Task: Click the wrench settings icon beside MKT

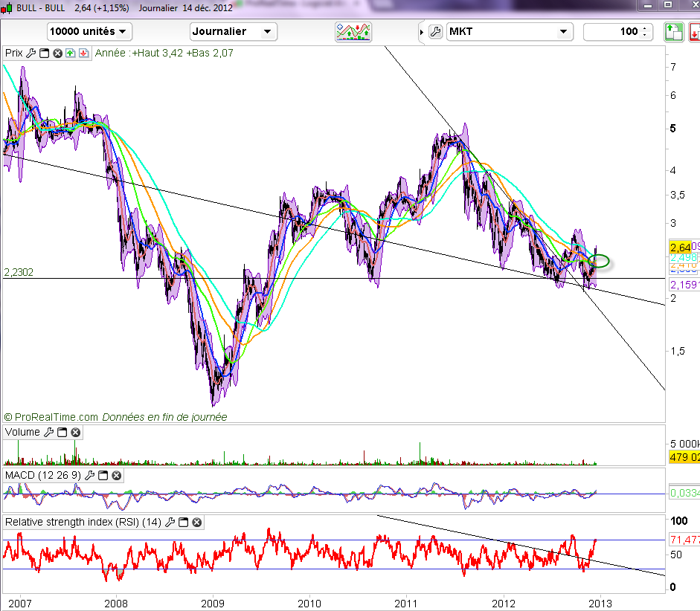Action: [436, 31]
